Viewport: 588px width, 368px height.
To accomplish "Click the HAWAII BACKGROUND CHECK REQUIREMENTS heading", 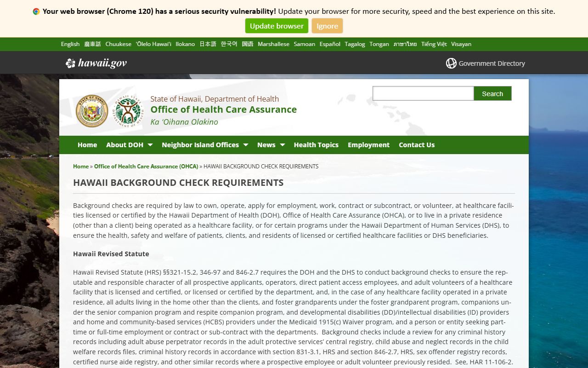I will click(178, 183).
